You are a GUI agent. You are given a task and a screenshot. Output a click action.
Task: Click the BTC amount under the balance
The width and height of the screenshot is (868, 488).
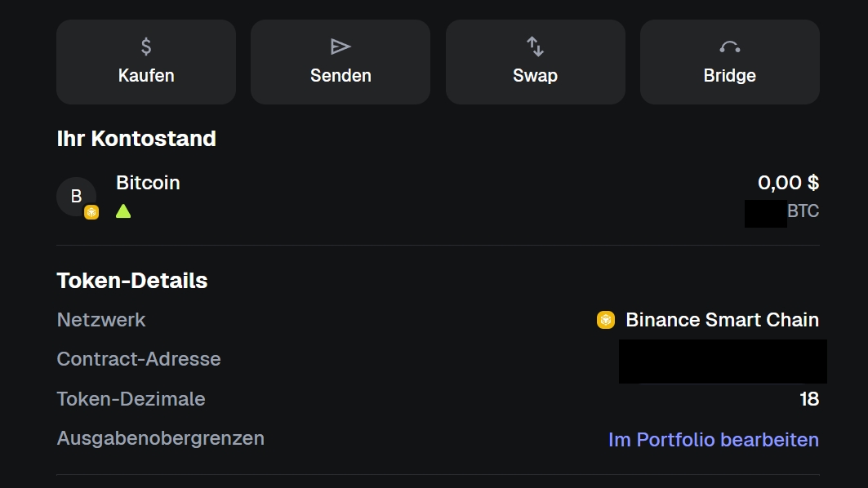coord(782,212)
